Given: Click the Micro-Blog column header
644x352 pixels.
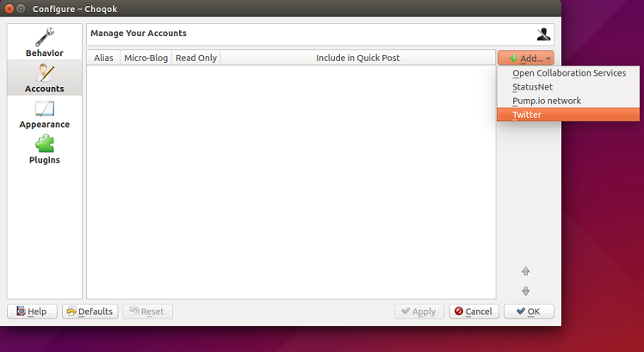Looking at the screenshot, I should 146,58.
